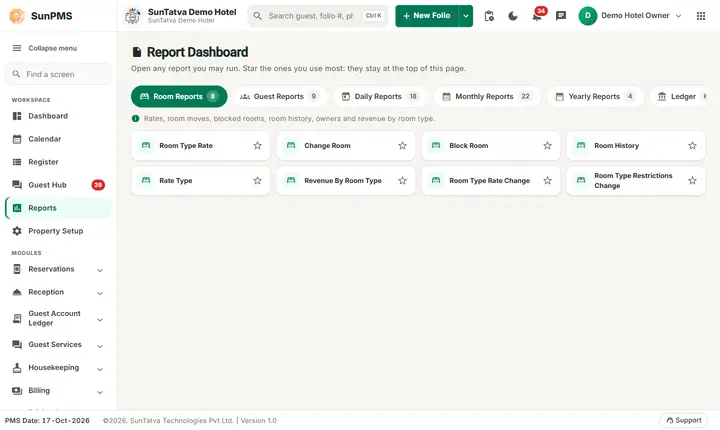Expand the Guest Account Ledger module
This screenshot has width=720, height=430.
pos(58,318)
